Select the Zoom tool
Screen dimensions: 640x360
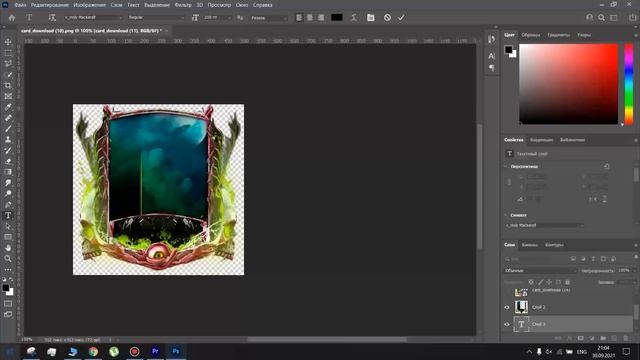[x=8, y=258]
